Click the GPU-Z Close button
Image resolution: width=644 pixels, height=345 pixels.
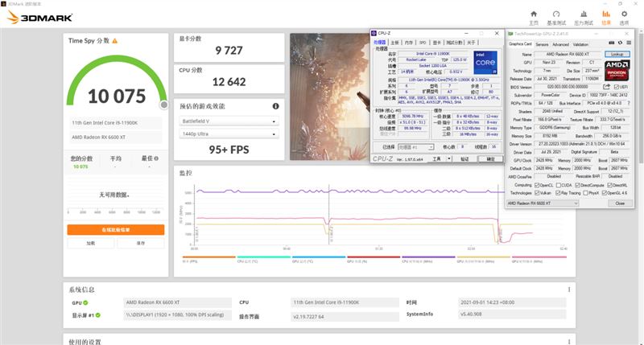point(620,203)
